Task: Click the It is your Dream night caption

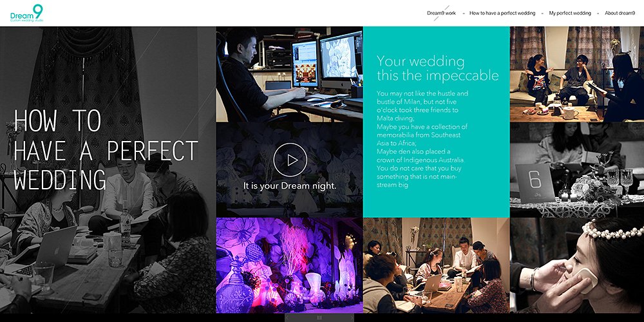Action: pyautogui.click(x=290, y=186)
